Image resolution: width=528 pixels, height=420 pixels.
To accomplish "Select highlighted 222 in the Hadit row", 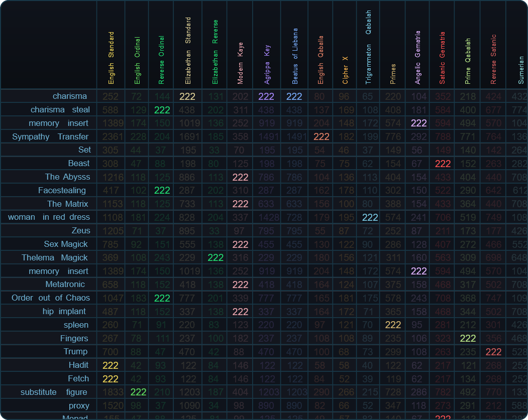I will [x=111, y=365].
